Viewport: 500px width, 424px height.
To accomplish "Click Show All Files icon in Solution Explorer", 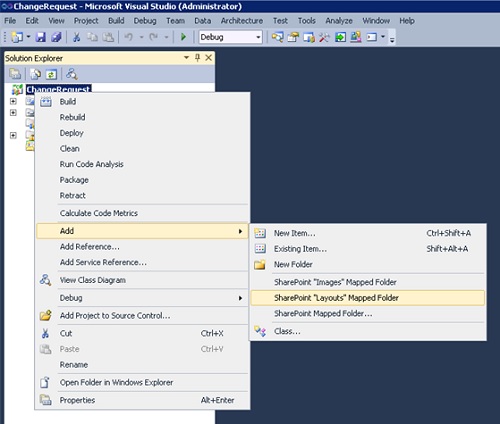I will pos(35,74).
